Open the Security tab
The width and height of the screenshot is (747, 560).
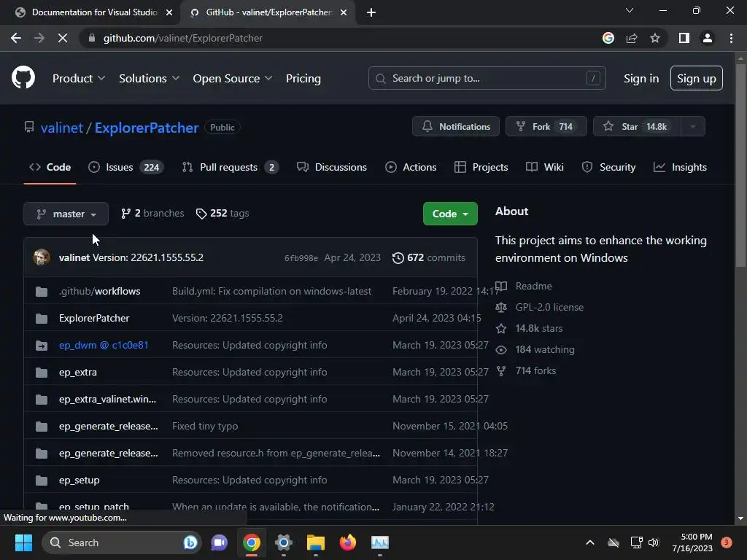[x=608, y=167]
